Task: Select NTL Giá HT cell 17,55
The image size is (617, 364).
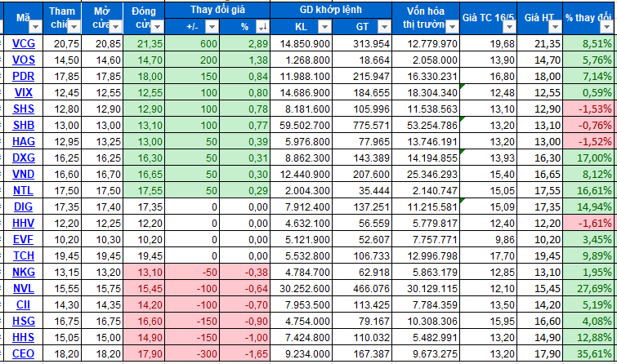Action: [x=540, y=191]
